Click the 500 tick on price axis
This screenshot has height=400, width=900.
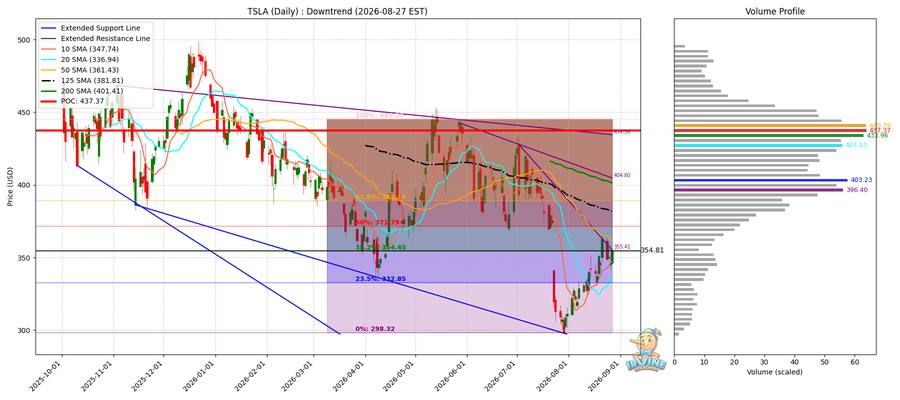24,40
